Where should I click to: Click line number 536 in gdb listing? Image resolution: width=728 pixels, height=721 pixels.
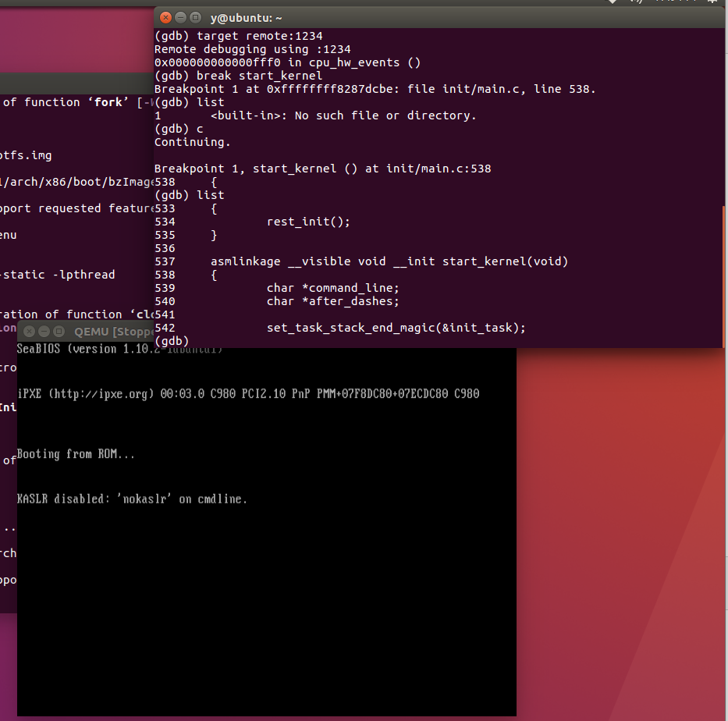165,248
